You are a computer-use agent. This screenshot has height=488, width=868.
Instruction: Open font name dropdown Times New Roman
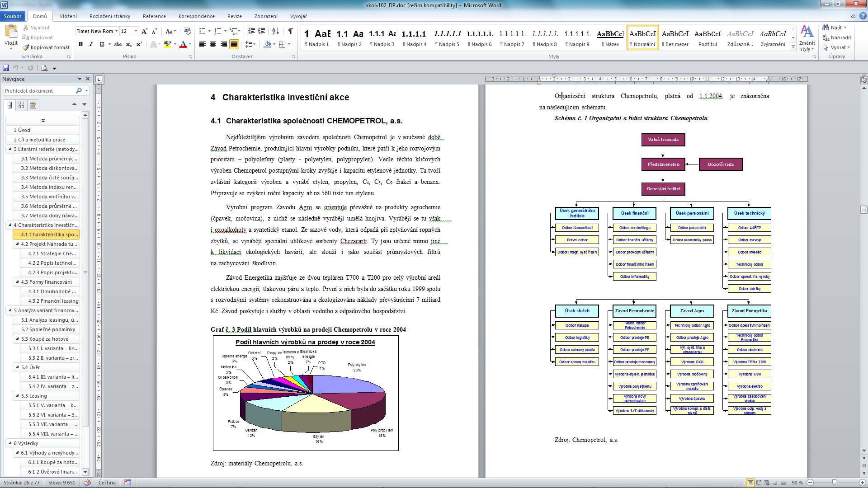pos(116,31)
